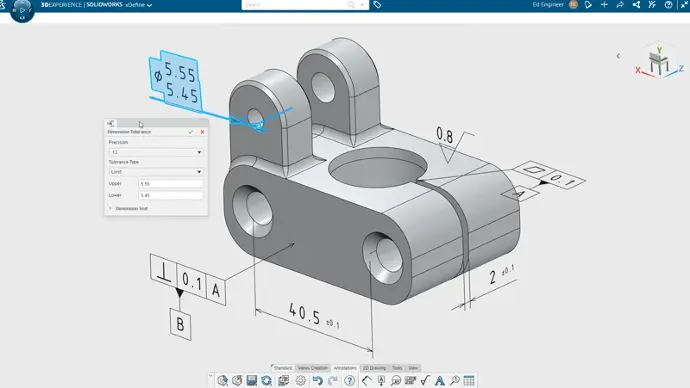
Task: Select the text annotation letter A tool
Action: click(440, 381)
